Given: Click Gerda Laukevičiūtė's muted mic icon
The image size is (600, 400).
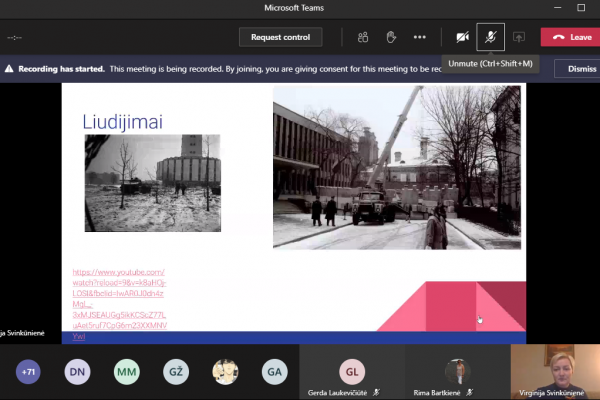Looking at the screenshot, I should tap(377, 392).
